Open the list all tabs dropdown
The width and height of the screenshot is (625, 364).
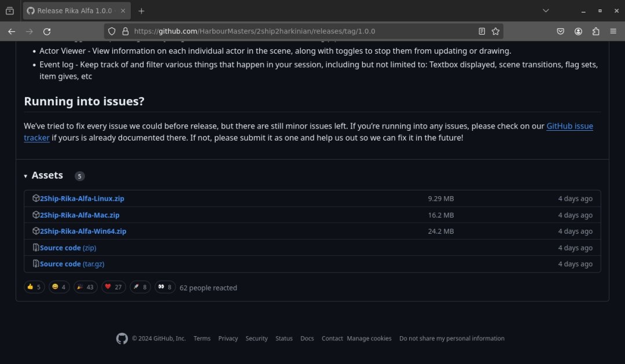tap(546, 10)
